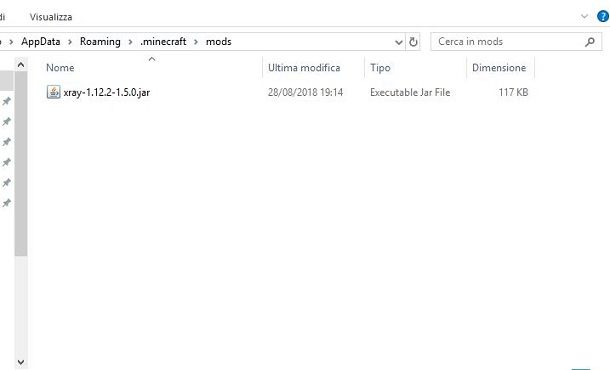Expand the chevron after AppData breadcrumb
610x370 pixels.
point(70,42)
